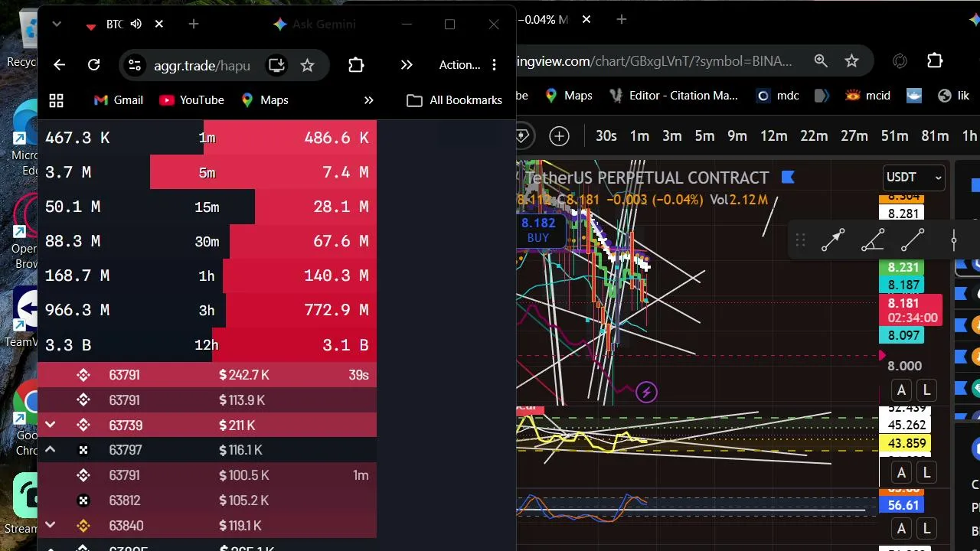Image resolution: width=980 pixels, height=551 pixels.
Task: Open All Bookmarks folder
Action: 454,100
